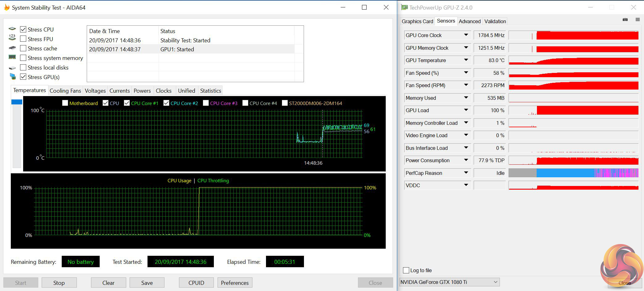
Task: Open the NVIDIA GeForce GTX 1080 Ti selector
Action: coord(449,282)
